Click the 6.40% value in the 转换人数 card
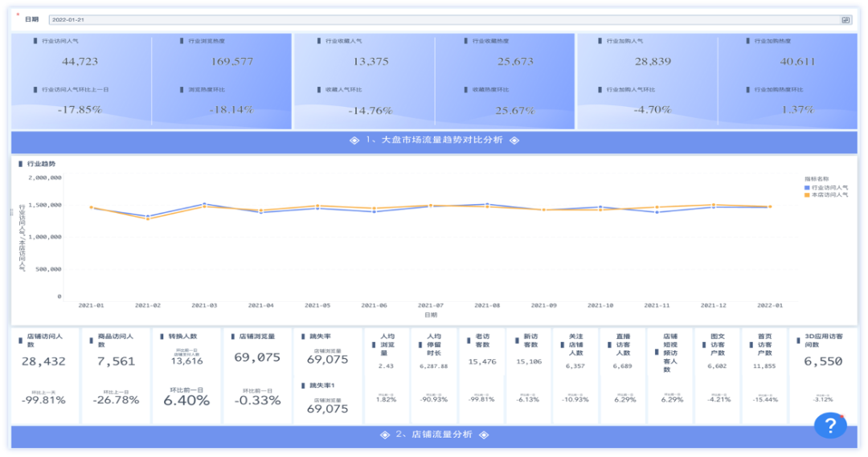This screenshot has width=868, height=457. [186, 401]
